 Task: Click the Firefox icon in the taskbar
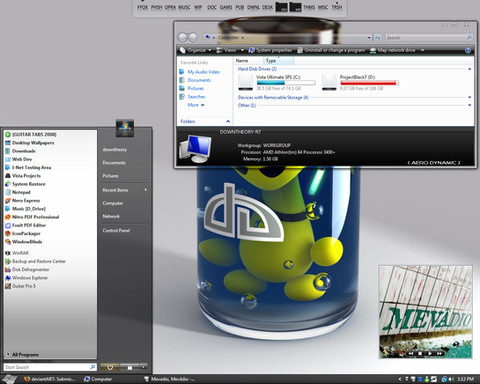(27, 379)
